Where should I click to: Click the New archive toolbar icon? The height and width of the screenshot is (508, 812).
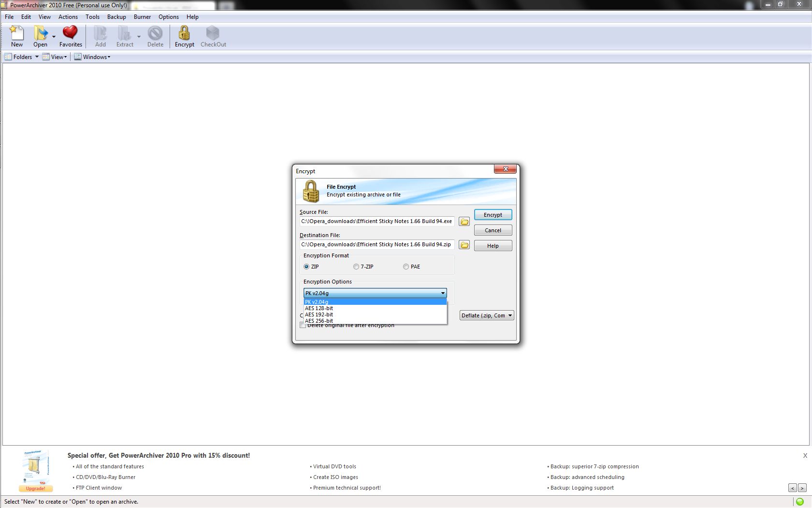click(x=17, y=36)
